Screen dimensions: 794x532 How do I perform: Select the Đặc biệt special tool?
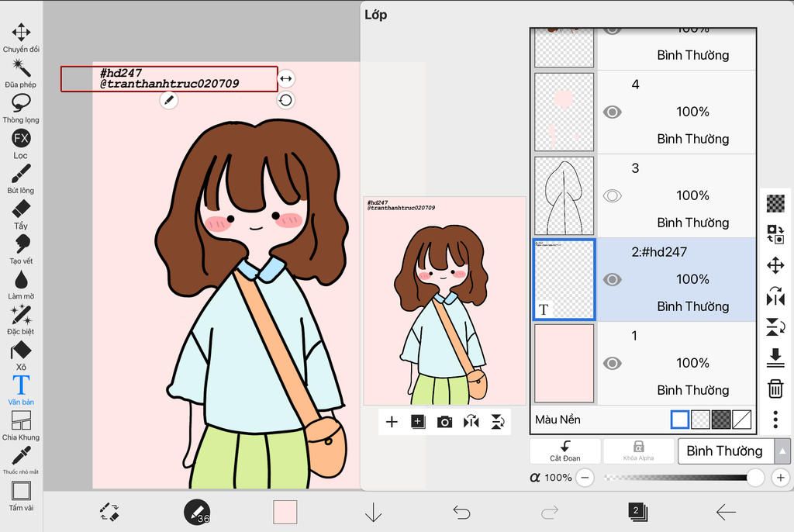point(21,320)
